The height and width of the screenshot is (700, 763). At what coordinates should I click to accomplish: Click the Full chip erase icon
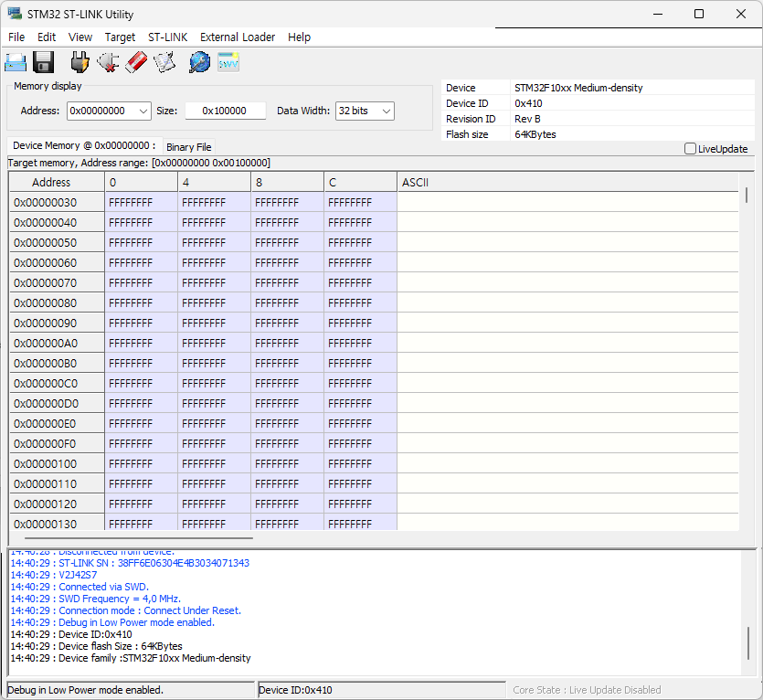pyautogui.click(x=136, y=62)
